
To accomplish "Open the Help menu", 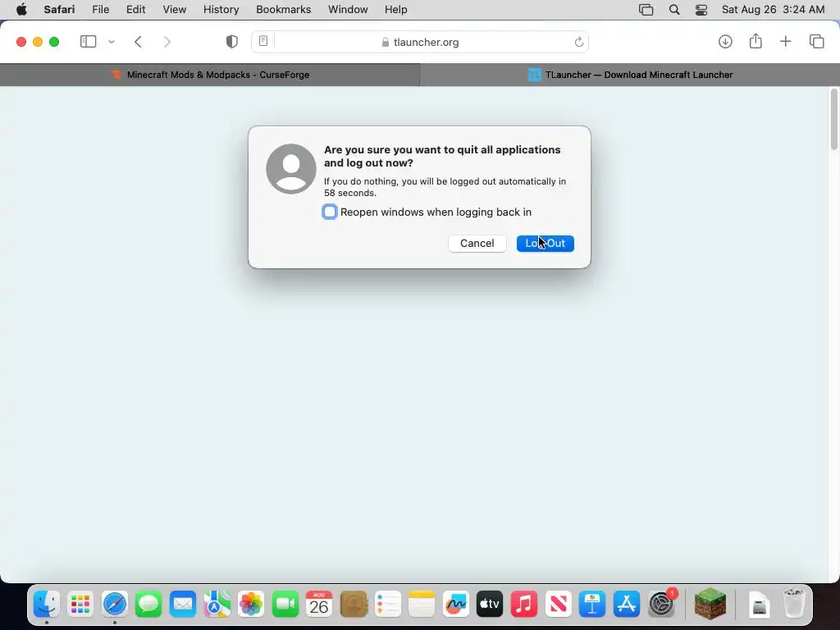I will pyautogui.click(x=396, y=10).
